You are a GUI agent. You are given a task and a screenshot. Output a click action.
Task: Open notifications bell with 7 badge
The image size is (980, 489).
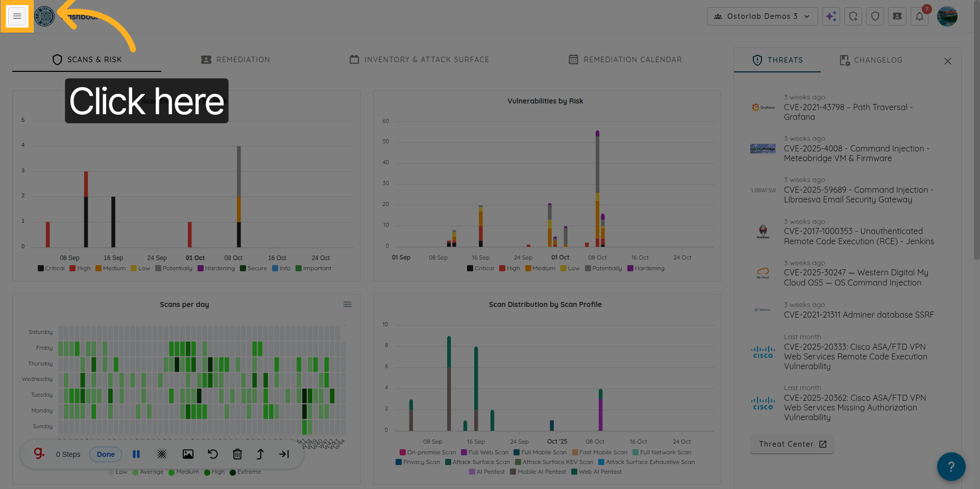point(919,16)
